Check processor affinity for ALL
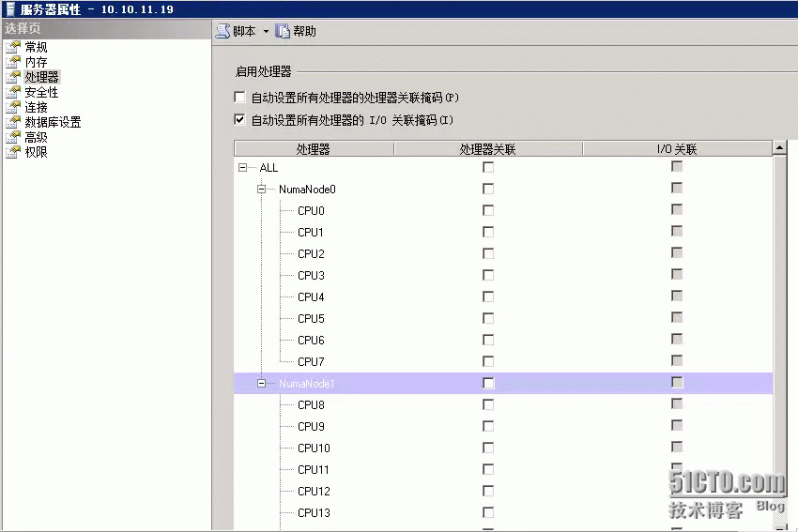Image resolution: width=798 pixels, height=532 pixels. [x=488, y=167]
